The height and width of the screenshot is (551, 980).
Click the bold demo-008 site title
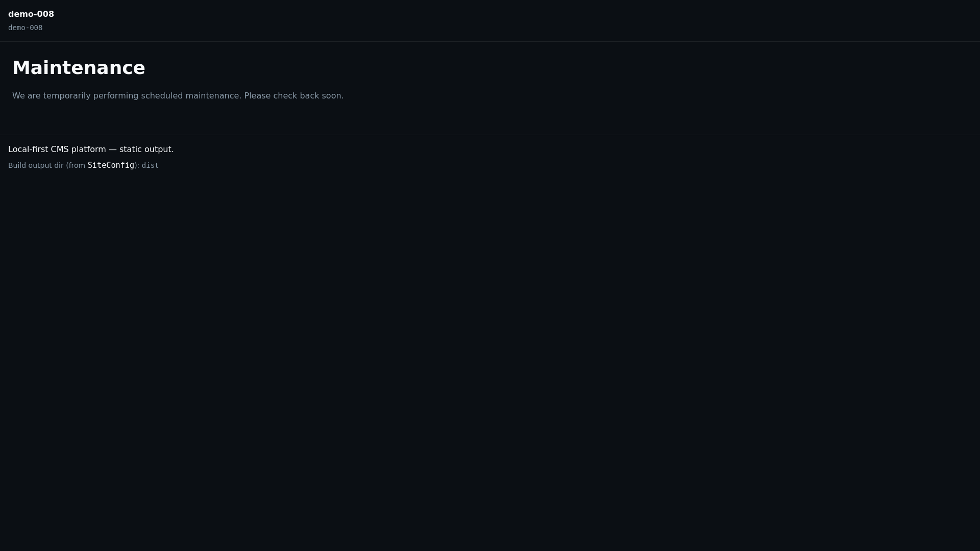pos(31,14)
